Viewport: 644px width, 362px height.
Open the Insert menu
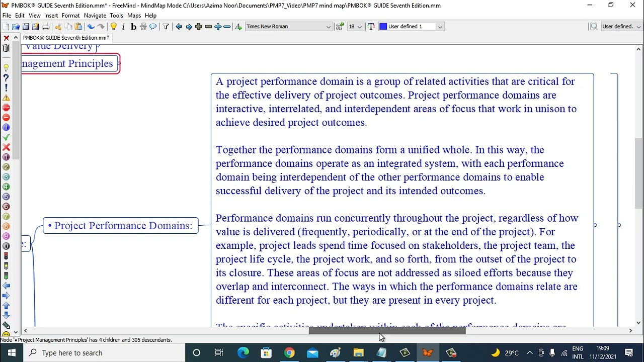click(51, 16)
